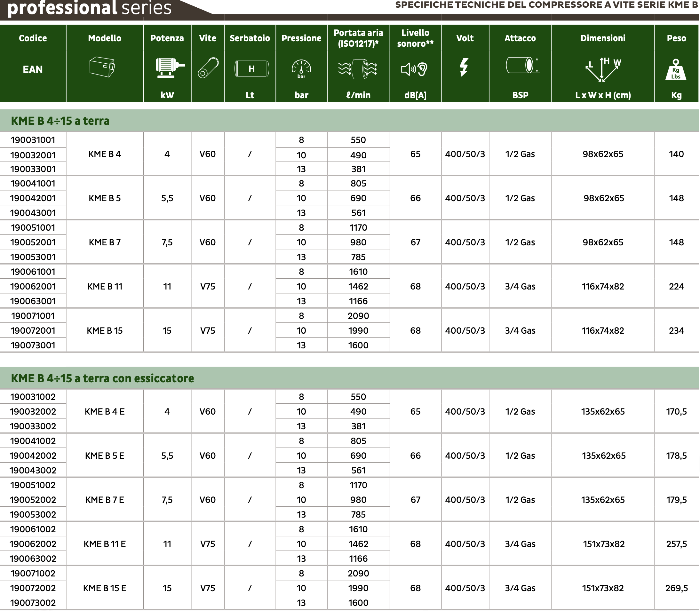
Task: Select code 190063001
Action: [x=33, y=301]
